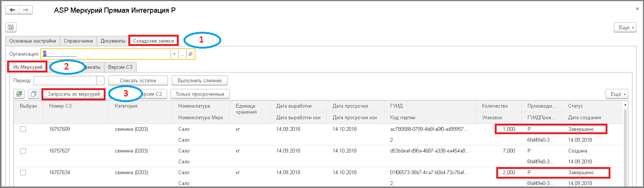The width and height of the screenshot is (644, 188).
Task: Go back with the left arrow button
Action: [12, 10]
